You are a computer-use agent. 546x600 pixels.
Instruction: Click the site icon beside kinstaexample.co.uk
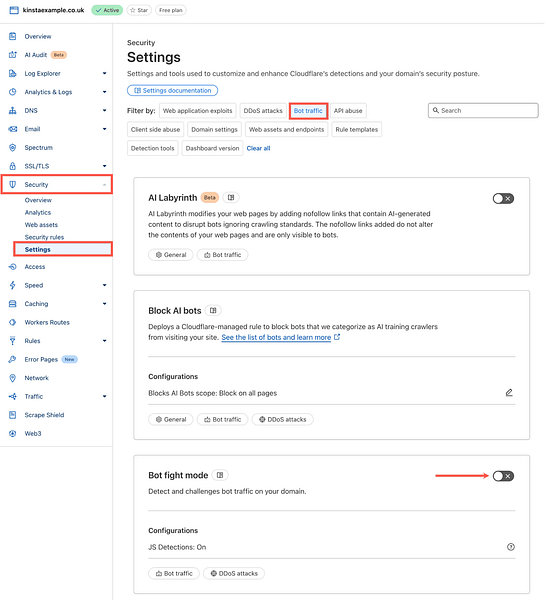point(14,10)
